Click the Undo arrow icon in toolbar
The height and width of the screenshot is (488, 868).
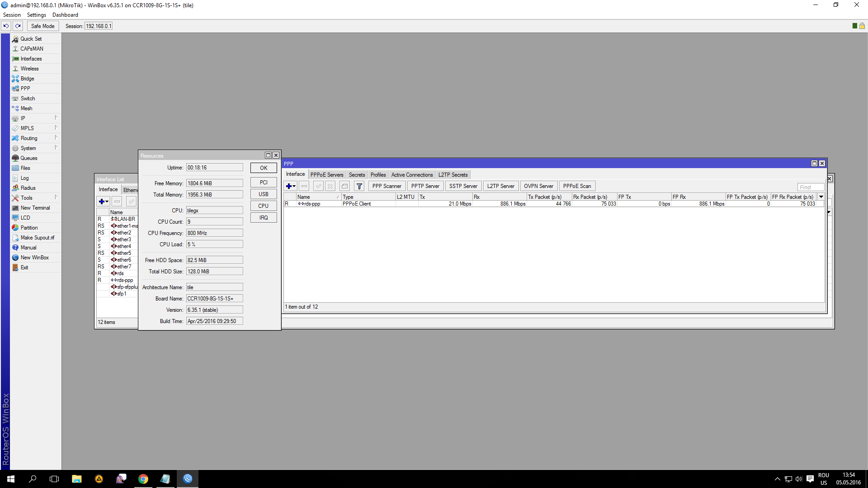click(6, 26)
